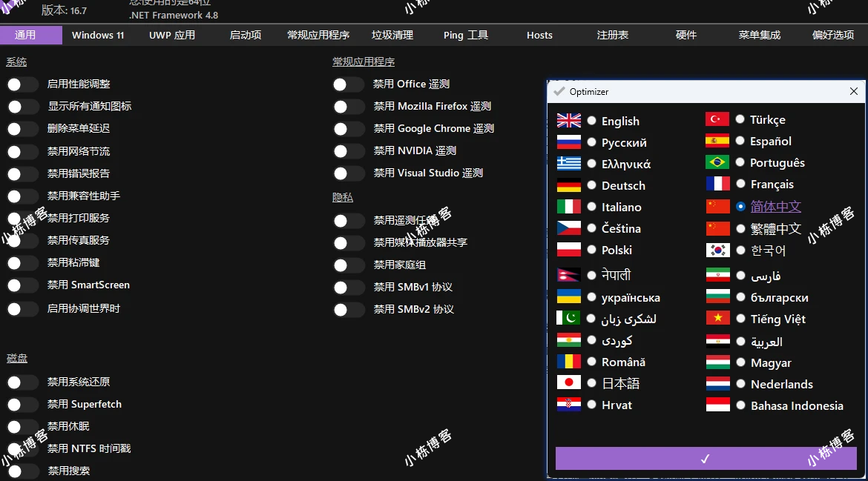This screenshot has height=481, width=868.
Task: Click the German flag icon
Action: click(x=568, y=185)
